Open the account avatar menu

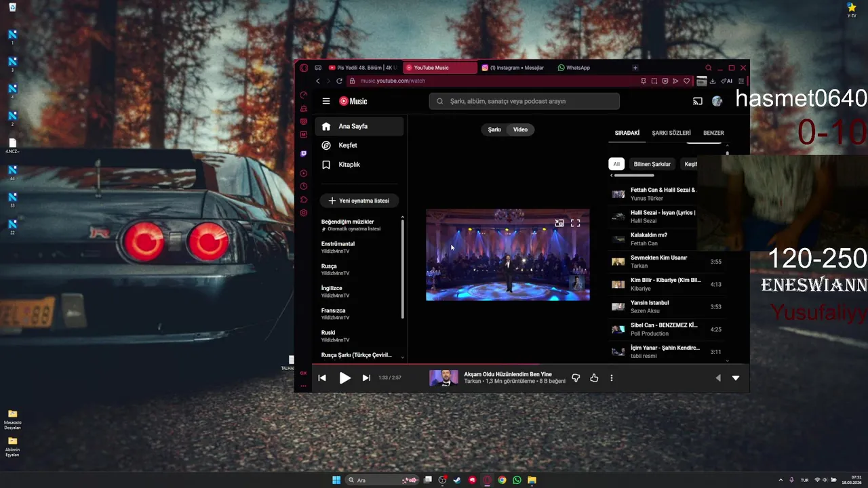717,102
